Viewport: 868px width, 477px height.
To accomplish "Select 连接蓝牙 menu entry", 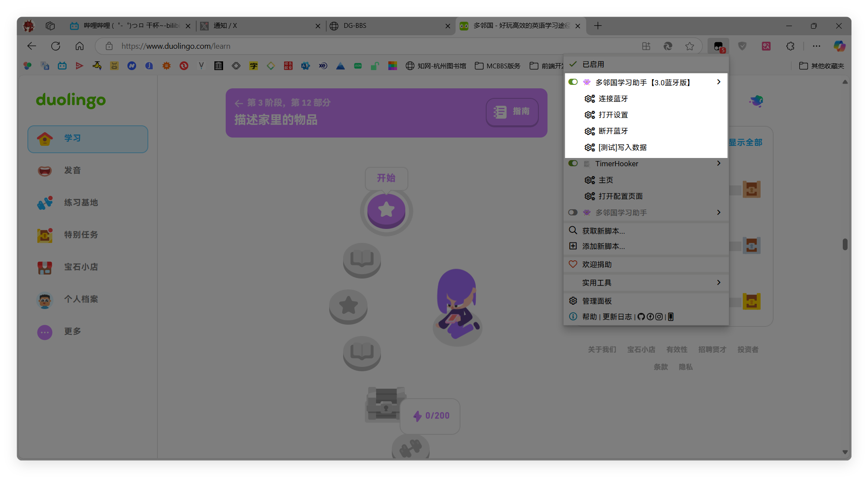I will pyautogui.click(x=646, y=99).
